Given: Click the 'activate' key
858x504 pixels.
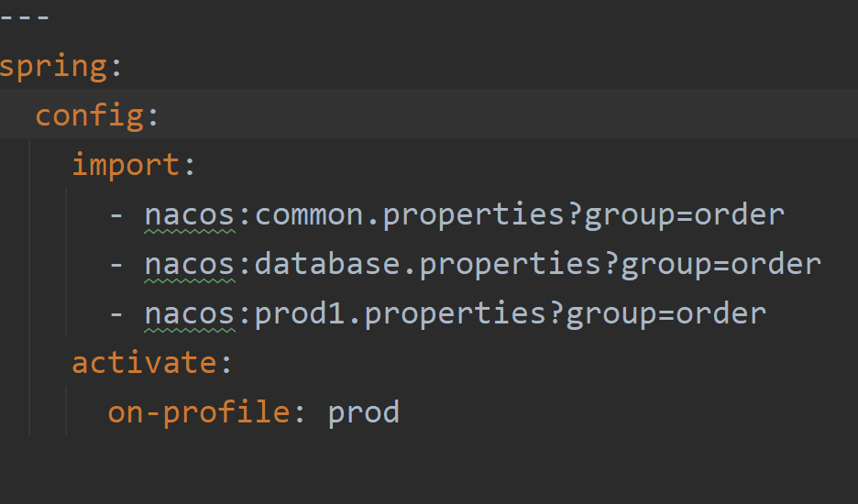Looking at the screenshot, I should click(x=145, y=363).
